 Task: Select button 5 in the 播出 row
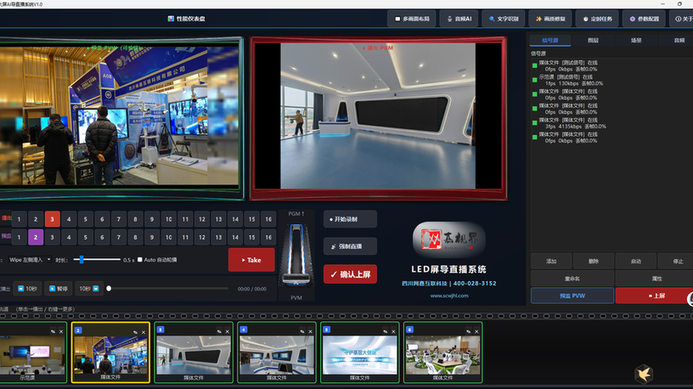click(x=85, y=219)
